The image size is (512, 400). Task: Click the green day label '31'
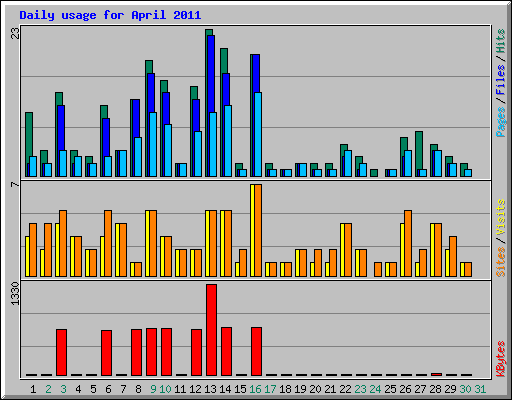point(480,389)
